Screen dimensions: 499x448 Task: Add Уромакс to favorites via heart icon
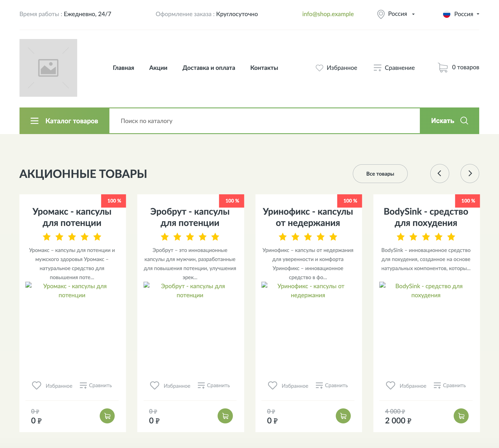37,385
